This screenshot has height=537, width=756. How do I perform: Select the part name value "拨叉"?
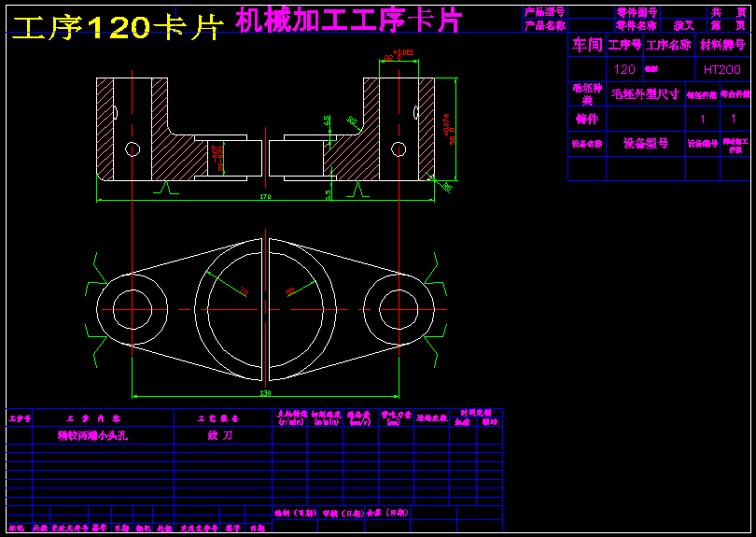(x=684, y=25)
